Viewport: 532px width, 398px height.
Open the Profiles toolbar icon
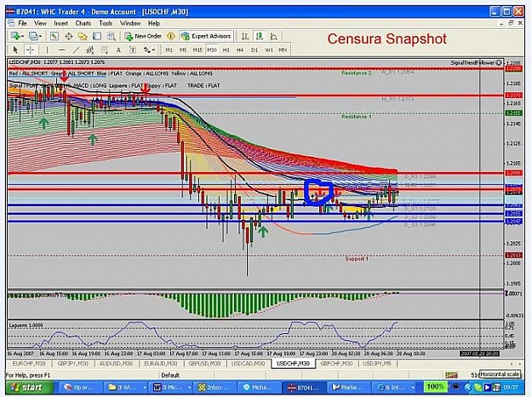point(33,36)
